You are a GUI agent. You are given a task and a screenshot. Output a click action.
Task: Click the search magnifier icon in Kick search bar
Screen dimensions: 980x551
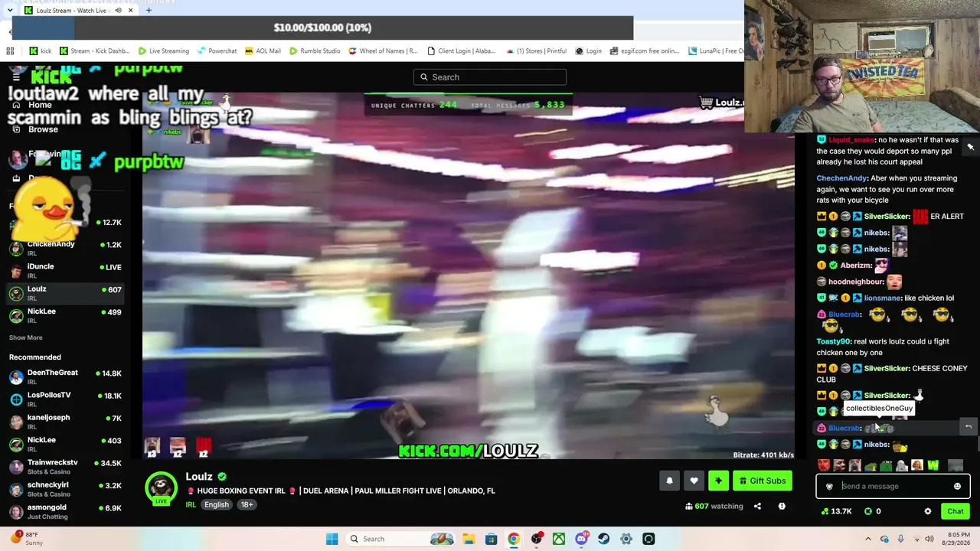click(424, 77)
